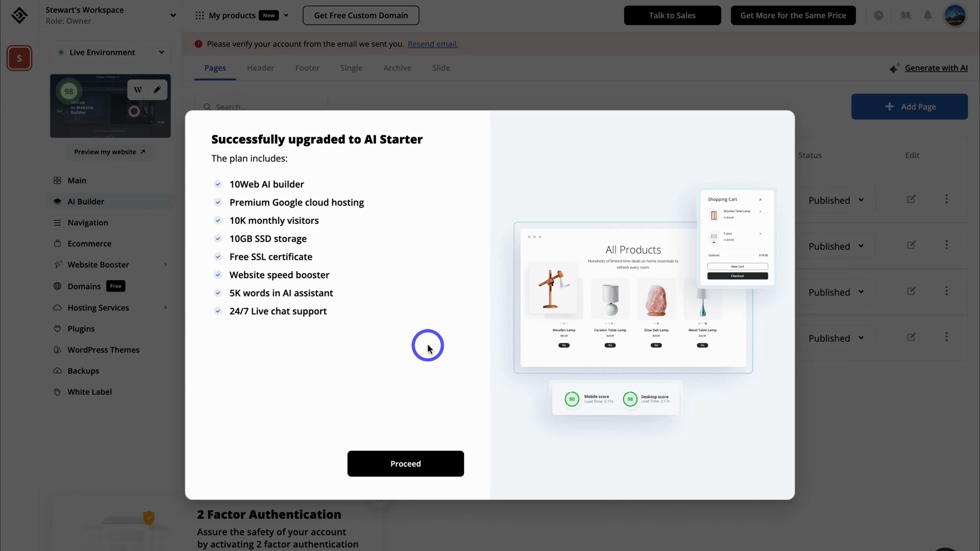Expand Hosting Services submenu
The image size is (980, 551).
coord(165,308)
